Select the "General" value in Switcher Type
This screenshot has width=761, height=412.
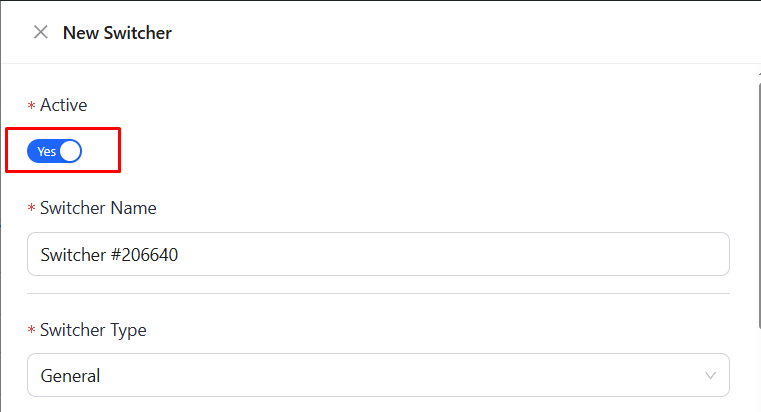point(71,376)
